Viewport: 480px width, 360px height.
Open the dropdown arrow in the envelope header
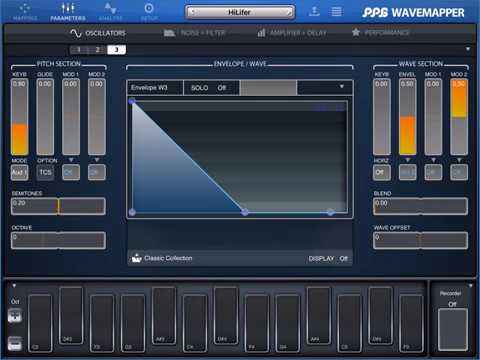(342, 87)
